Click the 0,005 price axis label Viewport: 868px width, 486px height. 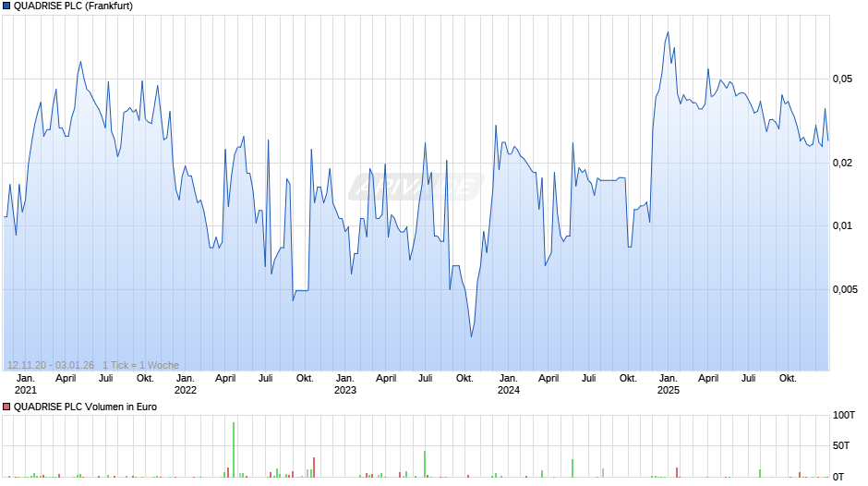[x=845, y=289]
